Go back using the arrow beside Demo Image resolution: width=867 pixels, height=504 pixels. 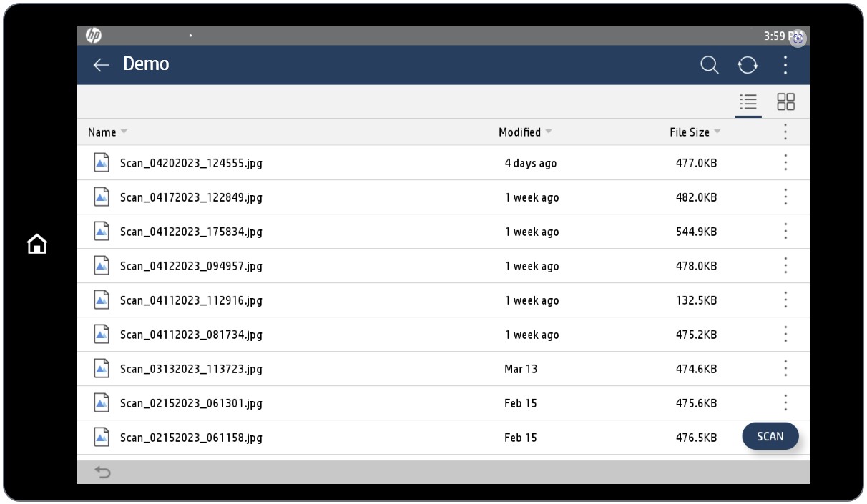tap(101, 65)
